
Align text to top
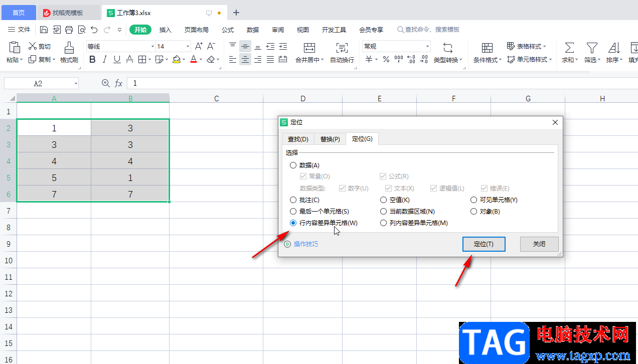(233, 46)
